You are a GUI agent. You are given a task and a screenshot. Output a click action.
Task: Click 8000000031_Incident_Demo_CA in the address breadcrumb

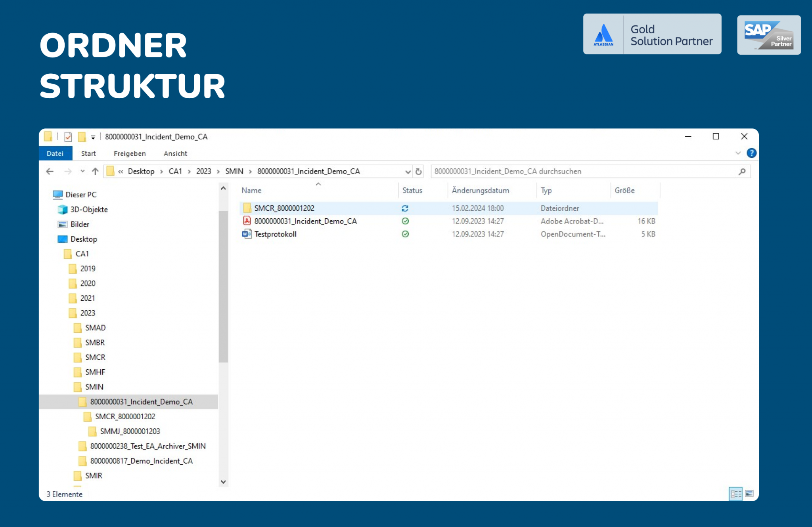(x=308, y=171)
